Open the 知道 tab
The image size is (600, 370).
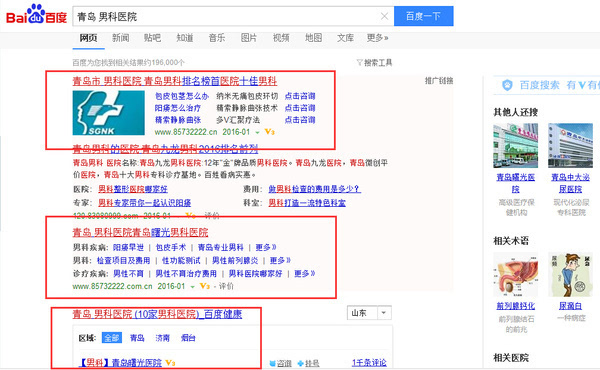(184, 38)
